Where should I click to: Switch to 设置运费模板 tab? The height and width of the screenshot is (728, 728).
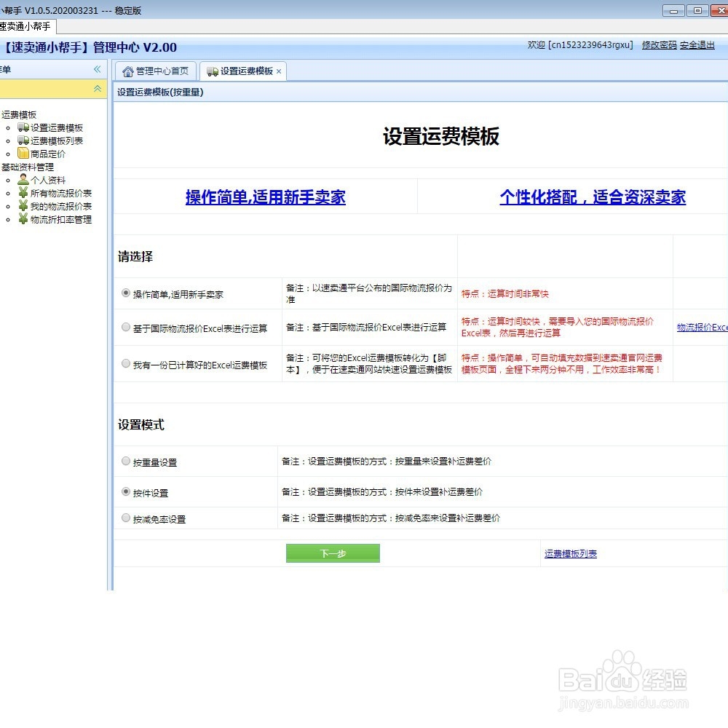(243, 71)
